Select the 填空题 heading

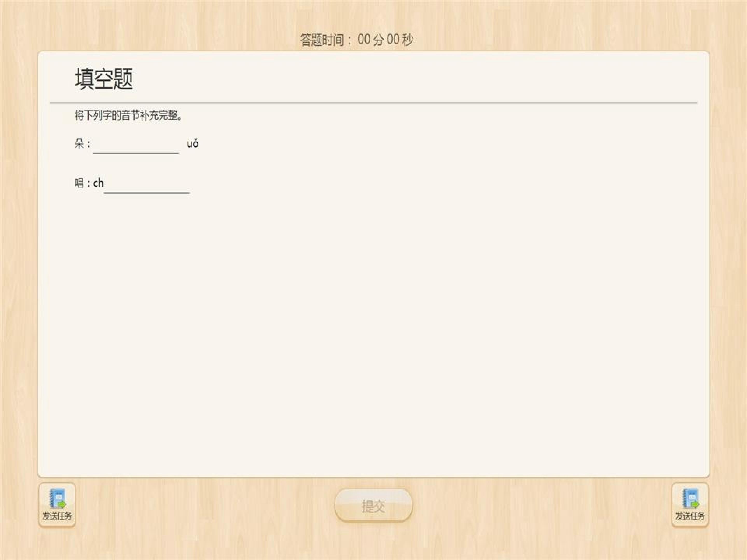104,79
